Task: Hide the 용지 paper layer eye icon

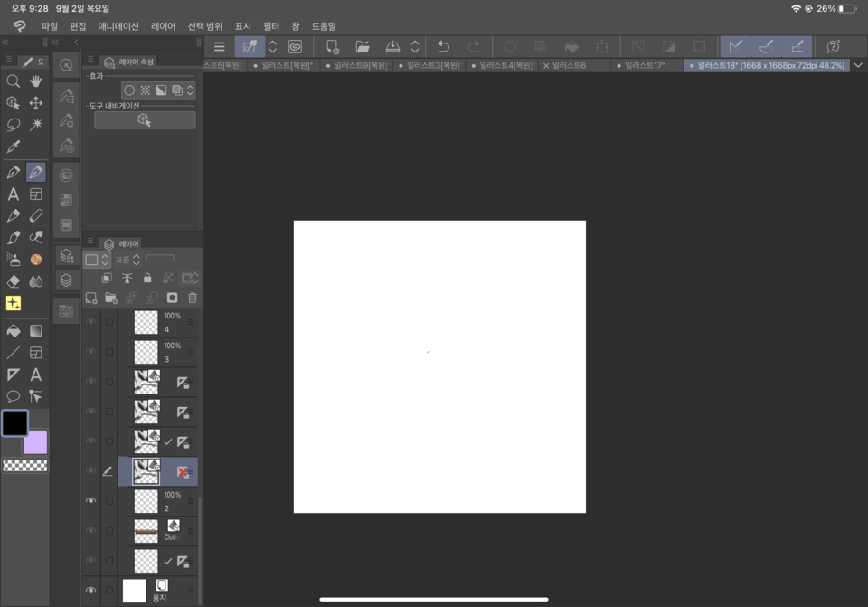Action: [90, 591]
